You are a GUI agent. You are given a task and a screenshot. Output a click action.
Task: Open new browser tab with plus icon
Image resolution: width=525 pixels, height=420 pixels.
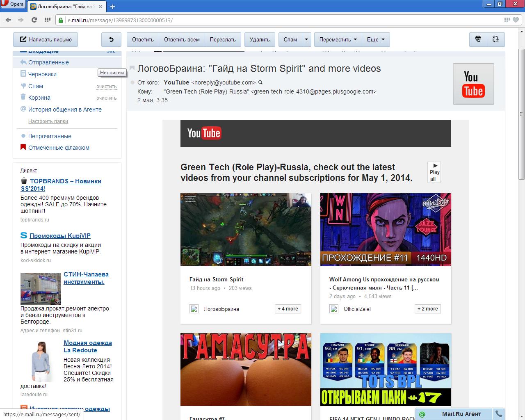point(112,7)
